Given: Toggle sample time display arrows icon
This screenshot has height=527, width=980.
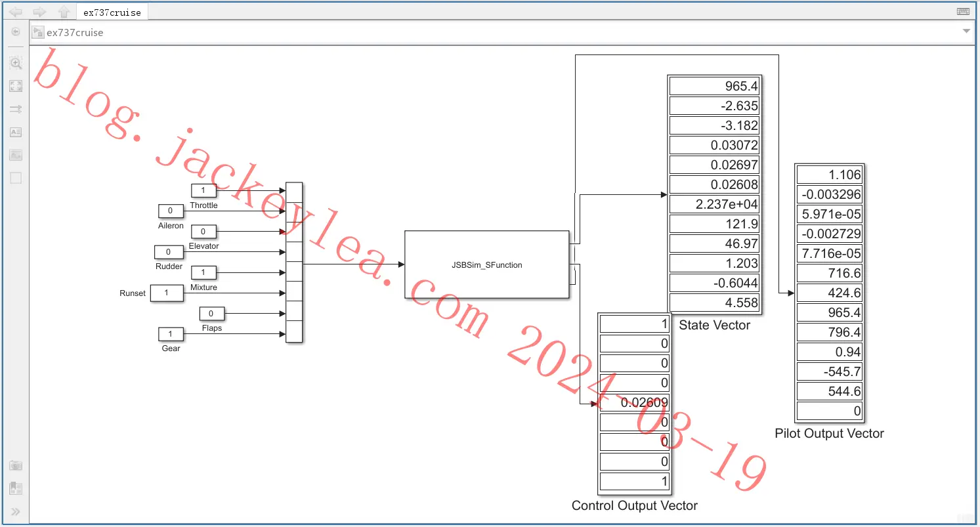Looking at the screenshot, I should tap(16, 109).
